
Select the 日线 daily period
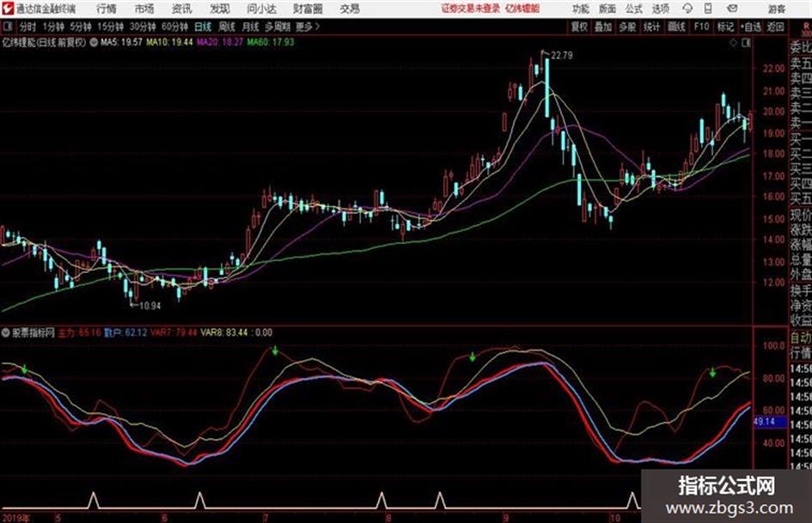coord(203,27)
